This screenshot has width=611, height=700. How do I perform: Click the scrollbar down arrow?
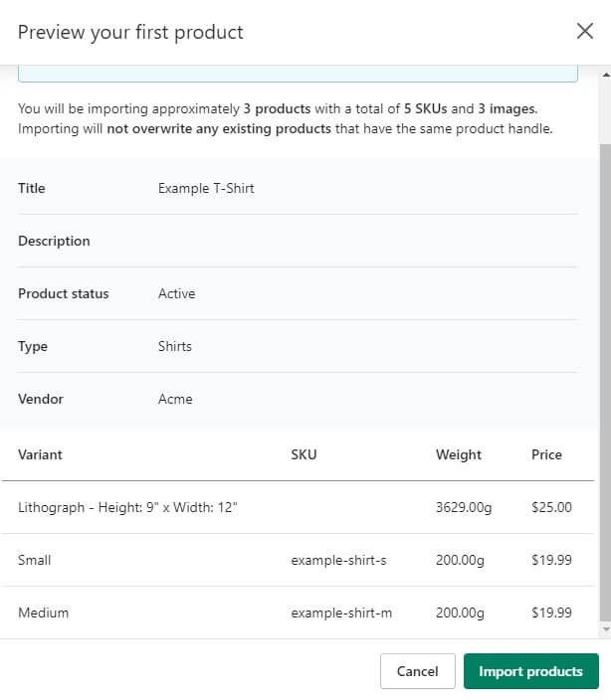click(x=604, y=630)
